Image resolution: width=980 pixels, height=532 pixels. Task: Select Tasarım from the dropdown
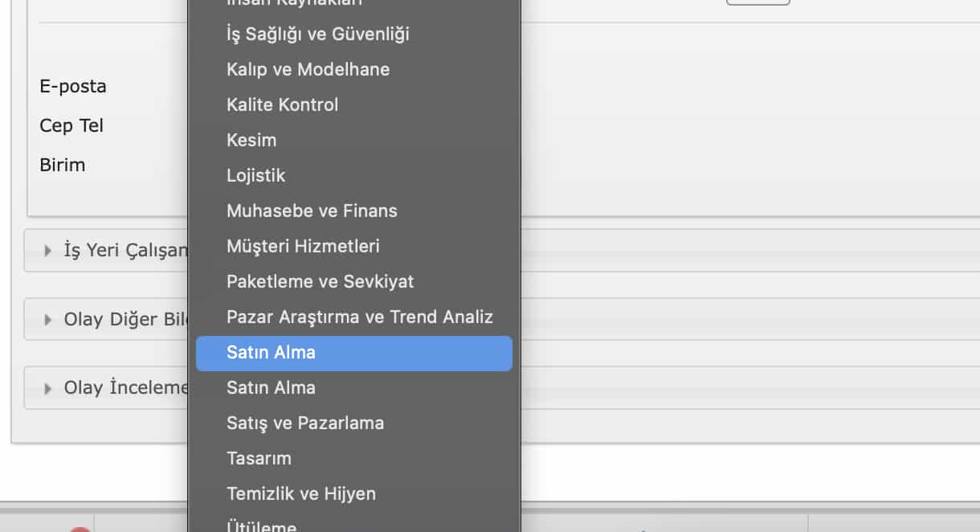[259, 459]
